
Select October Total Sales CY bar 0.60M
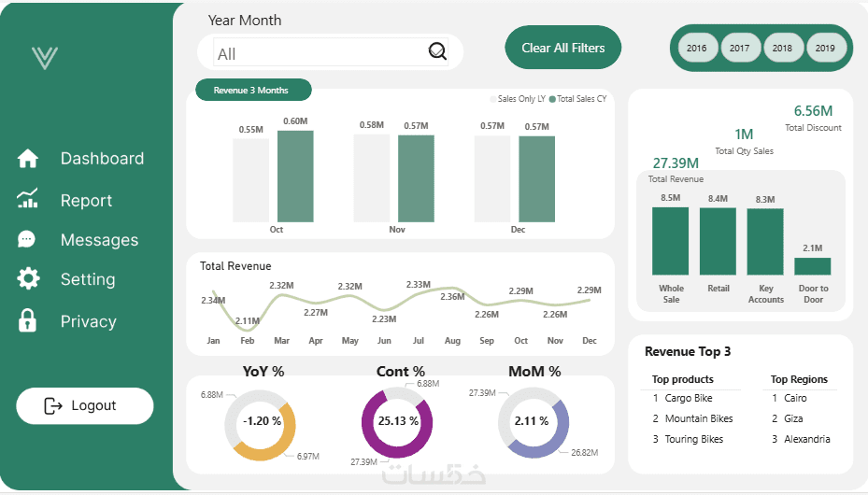click(x=295, y=177)
